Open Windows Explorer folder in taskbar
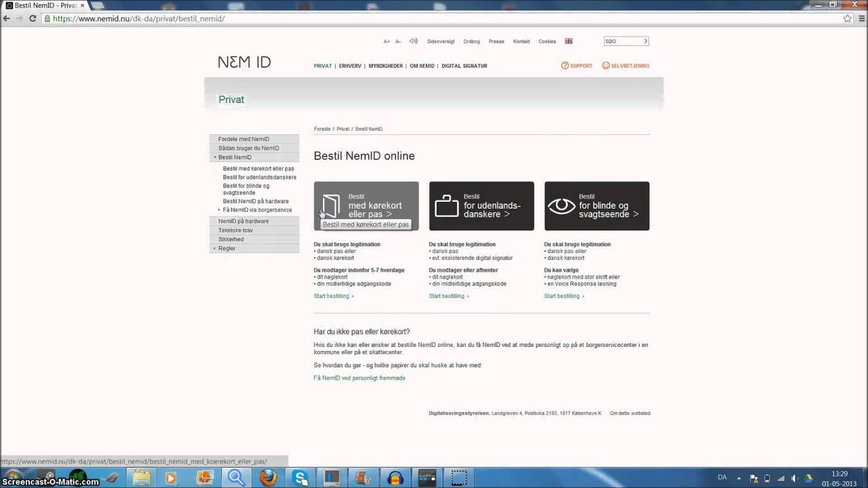Image resolution: width=868 pixels, height=488 pixels. tap(141, 478)
